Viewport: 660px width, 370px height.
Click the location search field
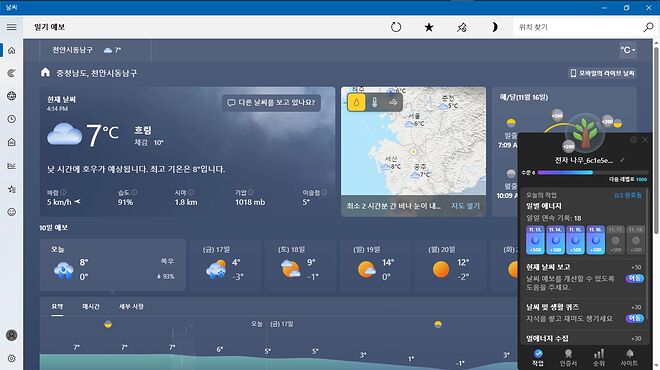(578, 27)
